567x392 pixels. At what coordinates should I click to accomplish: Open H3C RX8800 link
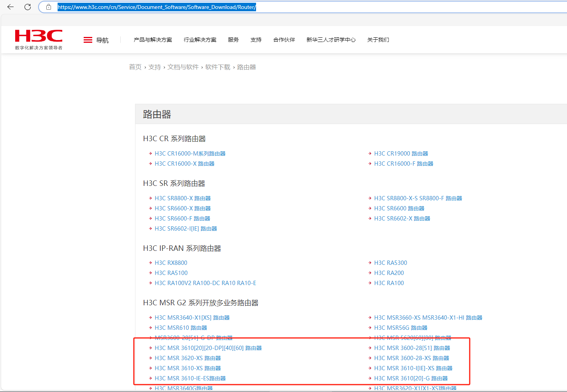(171, 263)
